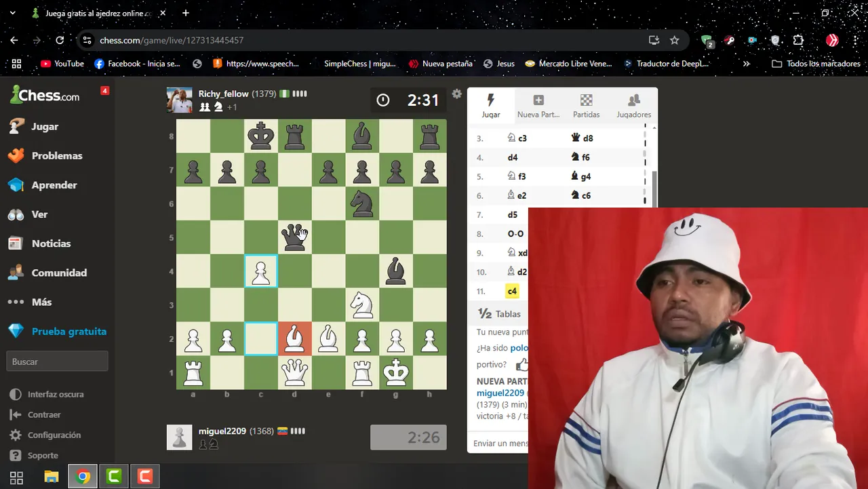Open the Problemas puzzle section
The height and width of the screenshot is (489, 868).
click(x=57, y=156)
